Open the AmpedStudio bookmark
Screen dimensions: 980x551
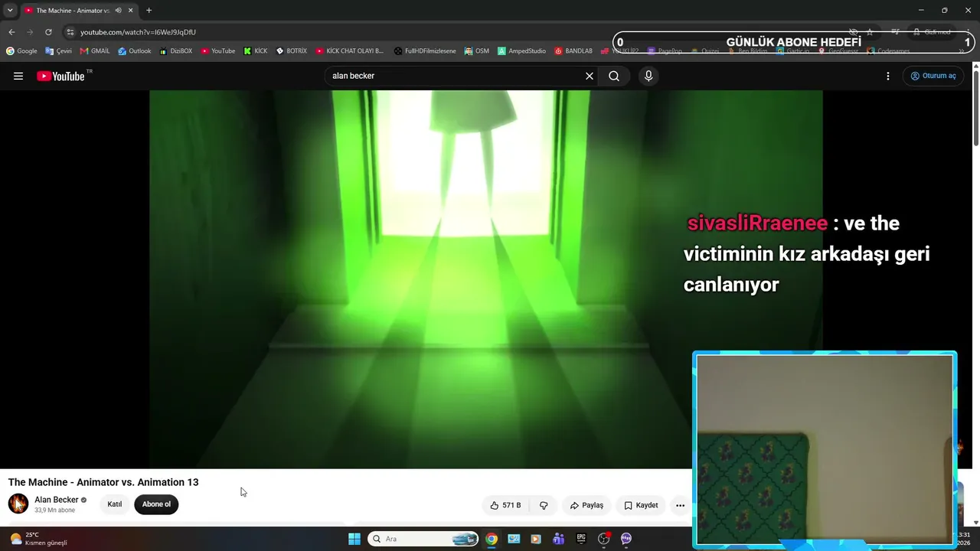(x=521, y=51)
